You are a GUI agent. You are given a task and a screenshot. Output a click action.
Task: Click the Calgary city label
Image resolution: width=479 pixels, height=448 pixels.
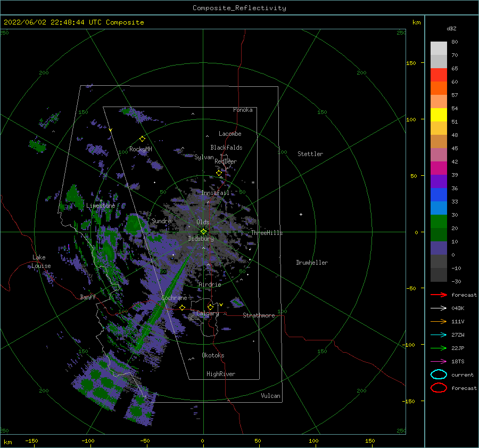(208, 313)
